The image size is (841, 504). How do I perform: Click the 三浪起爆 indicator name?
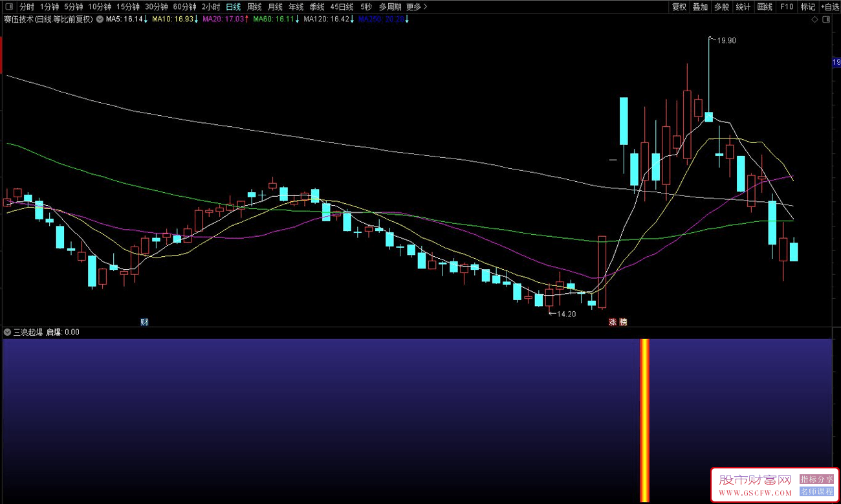tap(28, 332)
